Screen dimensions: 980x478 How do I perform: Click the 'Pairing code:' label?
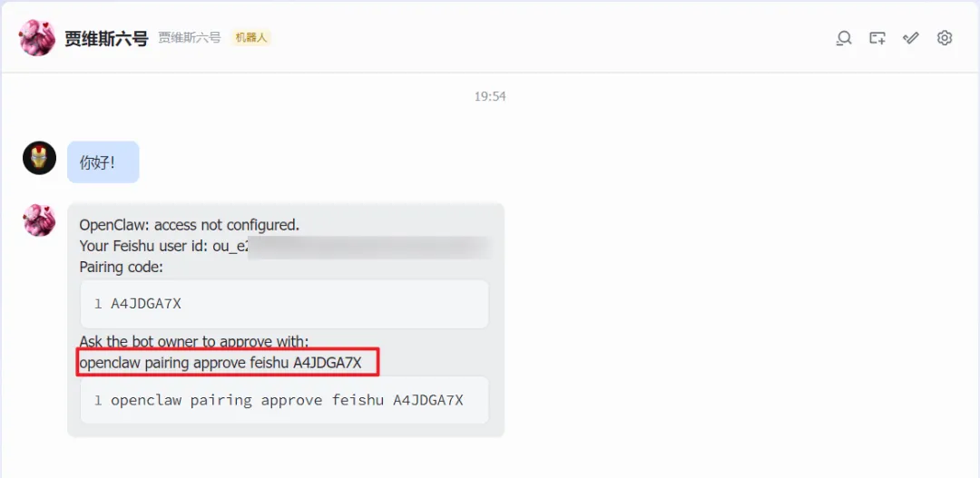tap(122, 267)
